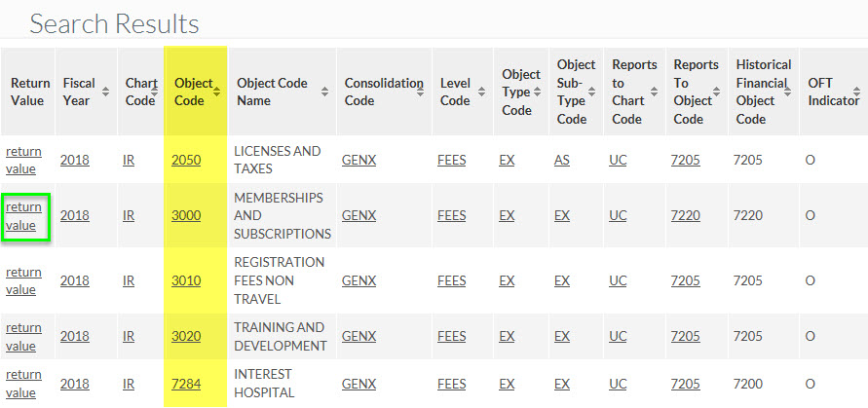Viewport: 868px width, 408px height.
Task: Click return value for Training and Development
Action: pos(23,337)
